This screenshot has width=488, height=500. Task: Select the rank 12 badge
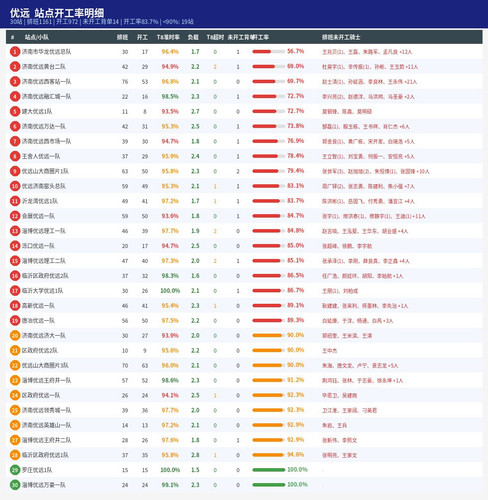click(x=15, y=216)
